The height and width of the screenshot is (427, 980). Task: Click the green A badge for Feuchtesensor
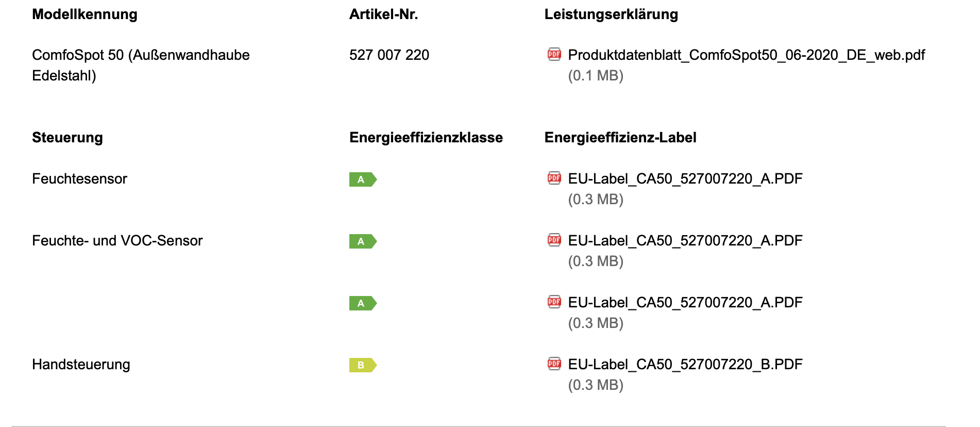[363, 179]
